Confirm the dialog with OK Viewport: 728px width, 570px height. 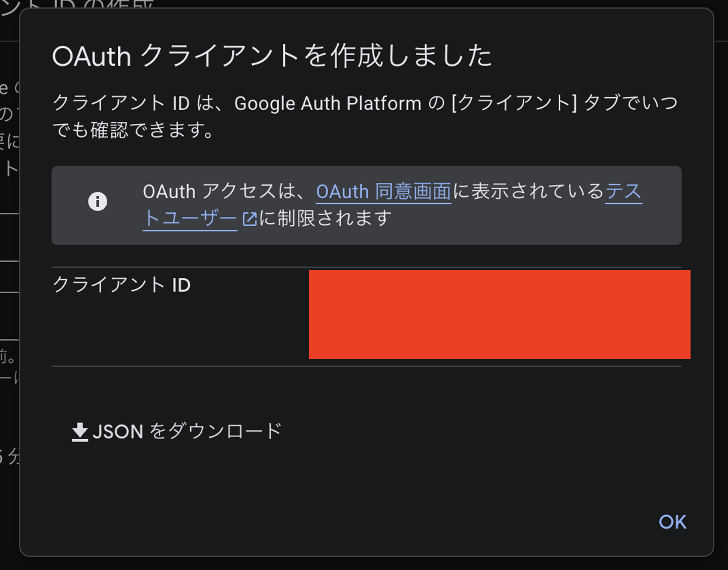pos(672,522)
